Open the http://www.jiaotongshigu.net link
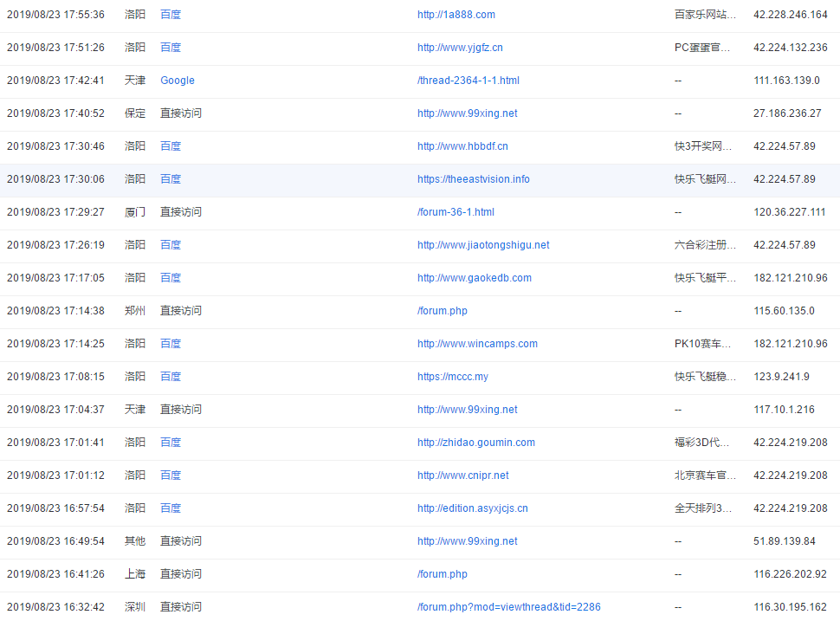Viewport: 840px width, 621px height. pos(483,245)
